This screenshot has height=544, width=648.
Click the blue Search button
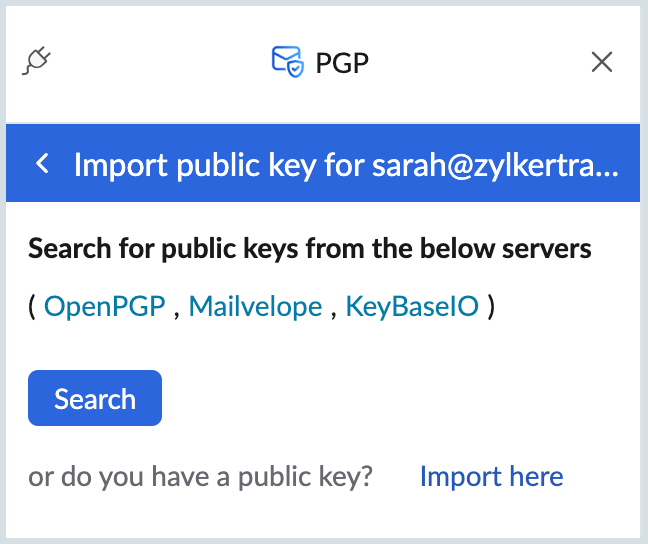95,398
